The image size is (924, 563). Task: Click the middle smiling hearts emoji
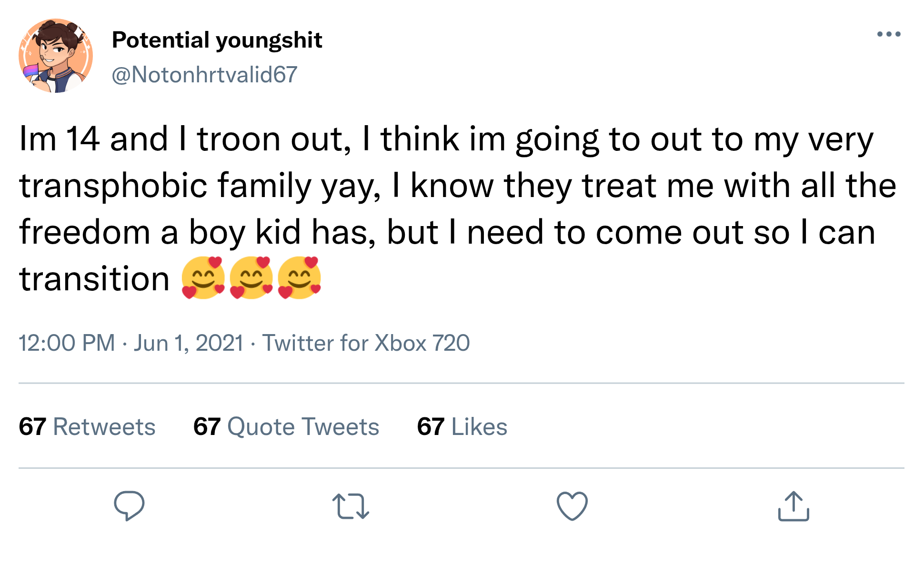pyautogui.click(x=251, y=278)
